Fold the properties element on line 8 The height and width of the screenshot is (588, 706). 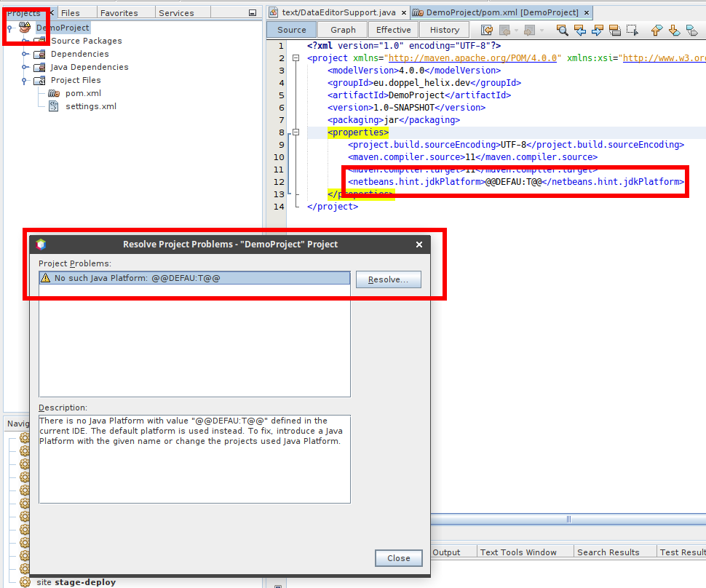[296, 132]
